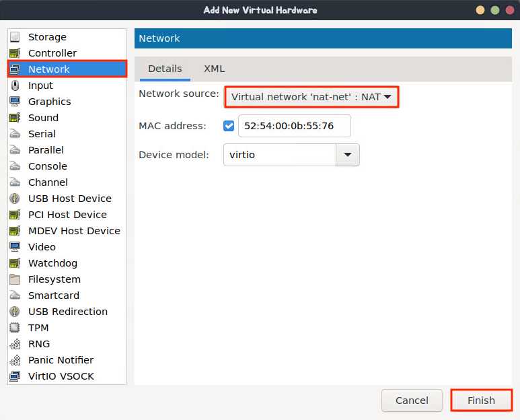Click the Cancel button

pyautogui.click(x=412, y=400)
